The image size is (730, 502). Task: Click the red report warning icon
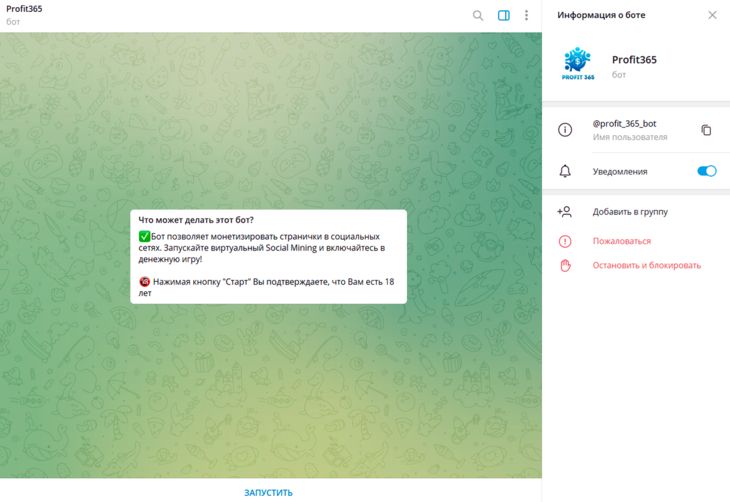click(x=565, y=241)
